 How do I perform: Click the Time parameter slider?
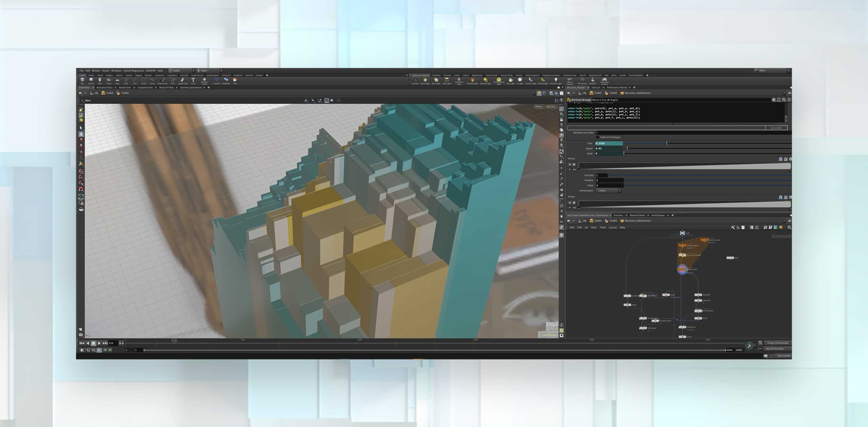click(667, 143)
